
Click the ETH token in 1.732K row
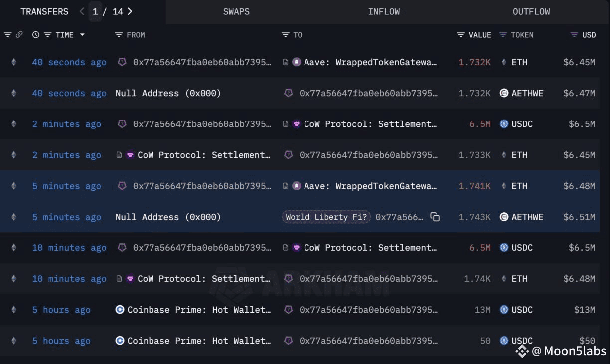tap(519, 62)
